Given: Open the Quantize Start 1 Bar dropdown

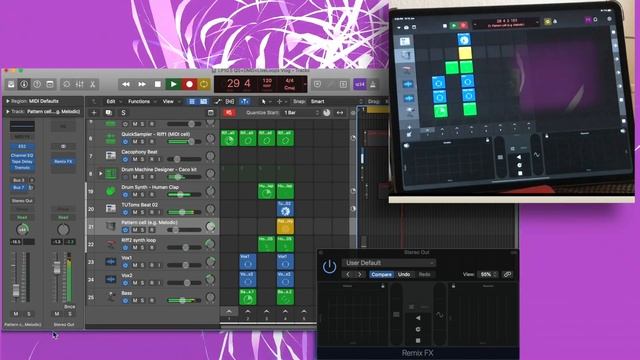Looking at the screenshot, I should point(301,113).
